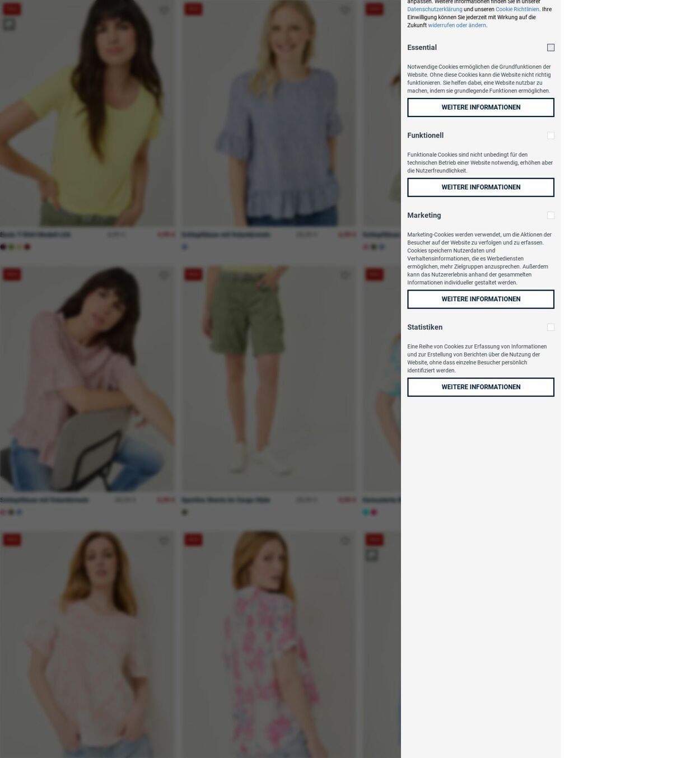
Task: Click the 'Statistiken' section heading
Action: click(x=424, y=327)
